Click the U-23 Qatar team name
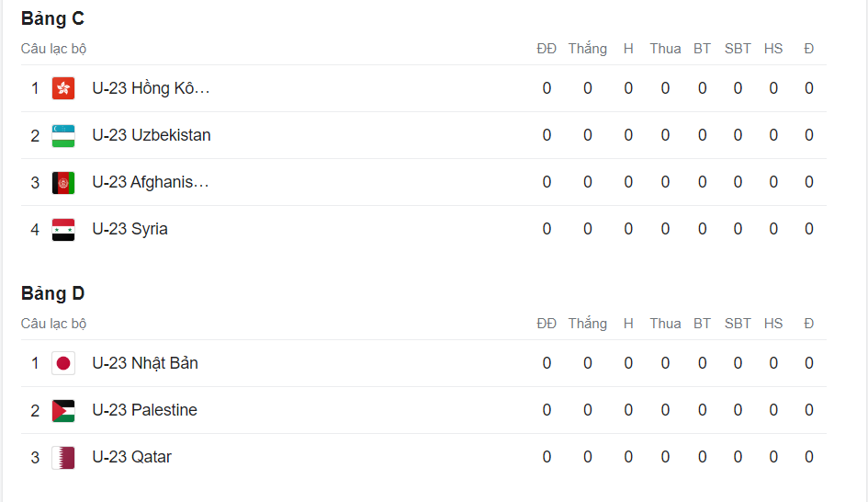This screenshot has height=502, width=868. [131, 457]
